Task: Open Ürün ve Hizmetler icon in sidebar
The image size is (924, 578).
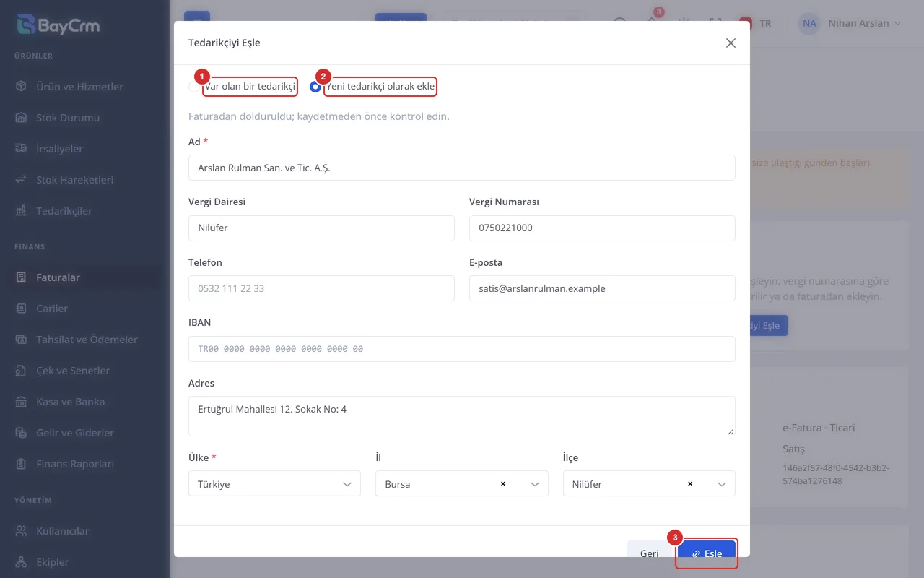Action: tap(21, 87)
